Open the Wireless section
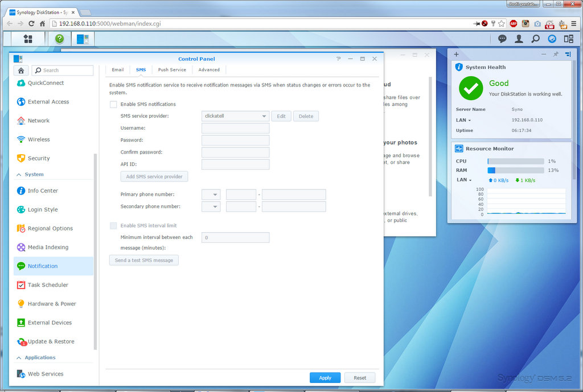This screenshot has width=583, height=392. [x=54, y=140]
